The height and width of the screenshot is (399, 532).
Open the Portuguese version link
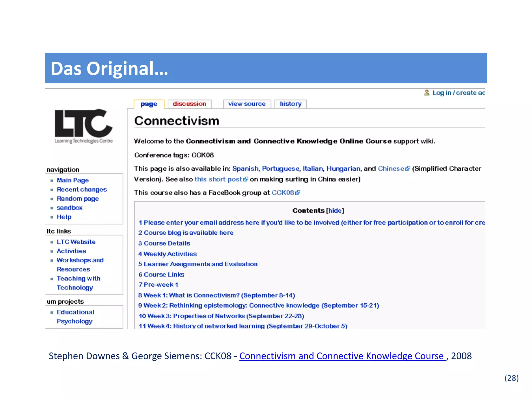pos(281,169)
